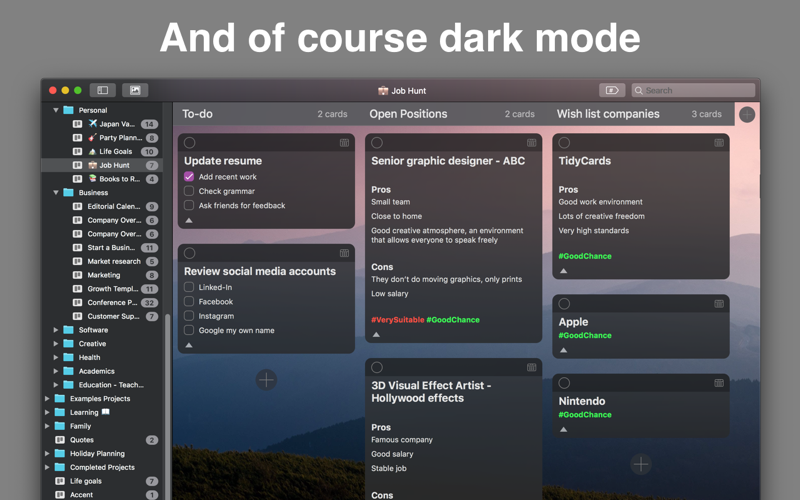
Task: Click board icon next to Japan Va...
Action: click(x=77, y=124)
